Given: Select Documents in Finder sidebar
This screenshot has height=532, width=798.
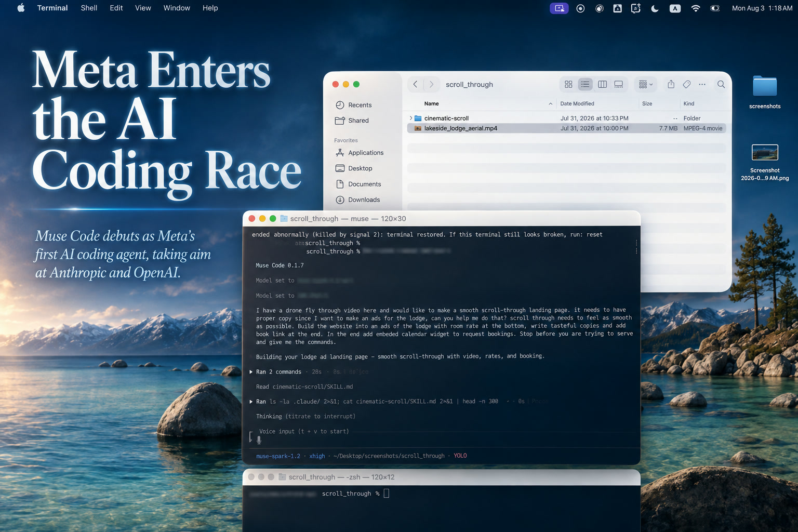Looking at the screenshot, I should [364, 184].
